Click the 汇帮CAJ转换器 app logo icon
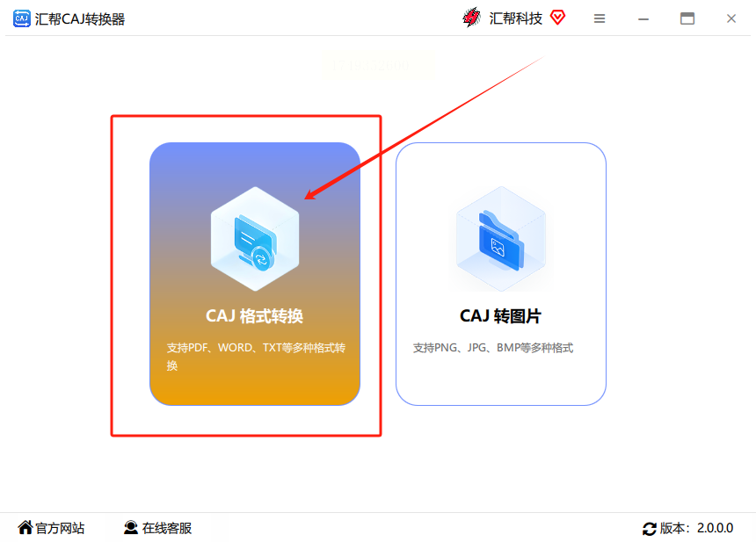This screenshot has width=756, height=542. click(x=22, y=18)
